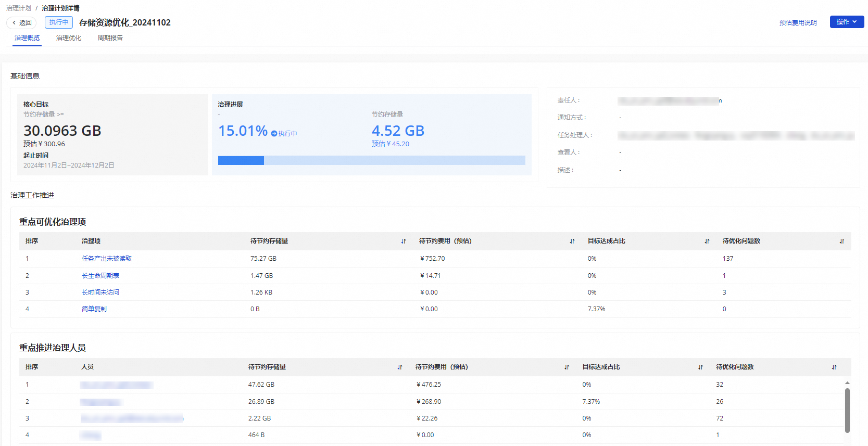Sort personnel table by 目标达成占比
The height and width of the screenshot is (446, 868).
point(701,367)
